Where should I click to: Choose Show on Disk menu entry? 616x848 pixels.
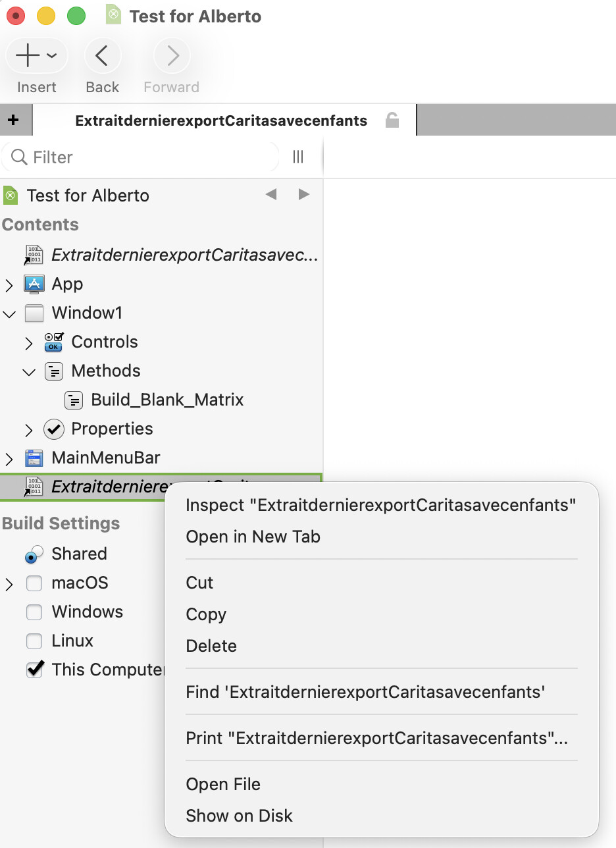click(x=239, y=816)
